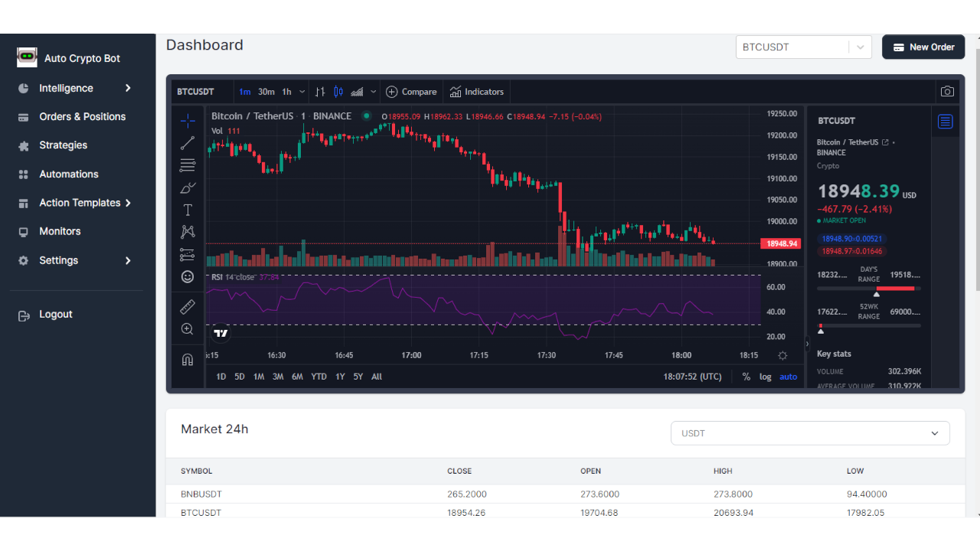Switch chart to area style
Viewport: 980px width, 551px height.
click(357, 92)
